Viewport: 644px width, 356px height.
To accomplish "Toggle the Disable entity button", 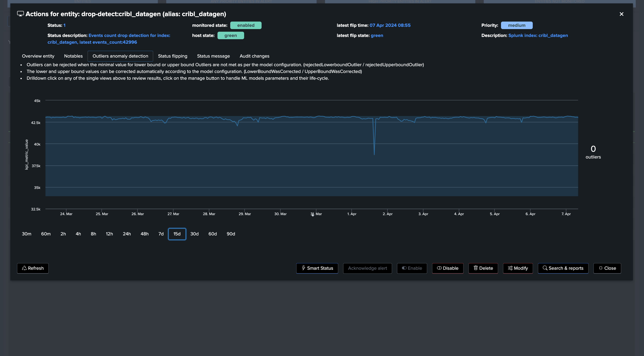I will [x=448, y=268].
